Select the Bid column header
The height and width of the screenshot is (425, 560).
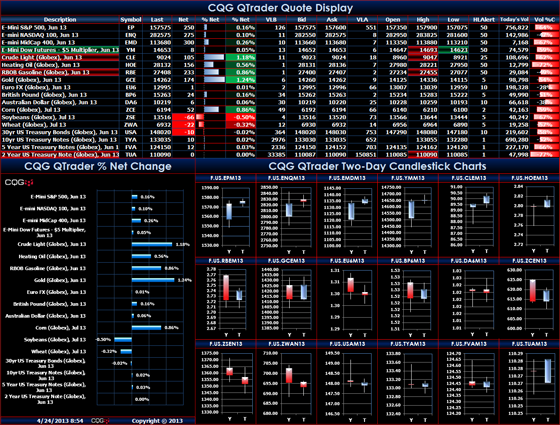click(301, 20)
